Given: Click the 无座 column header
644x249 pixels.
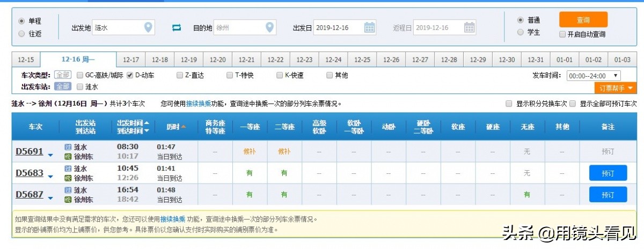Looking at the screenshot, I should pos(526,127).
